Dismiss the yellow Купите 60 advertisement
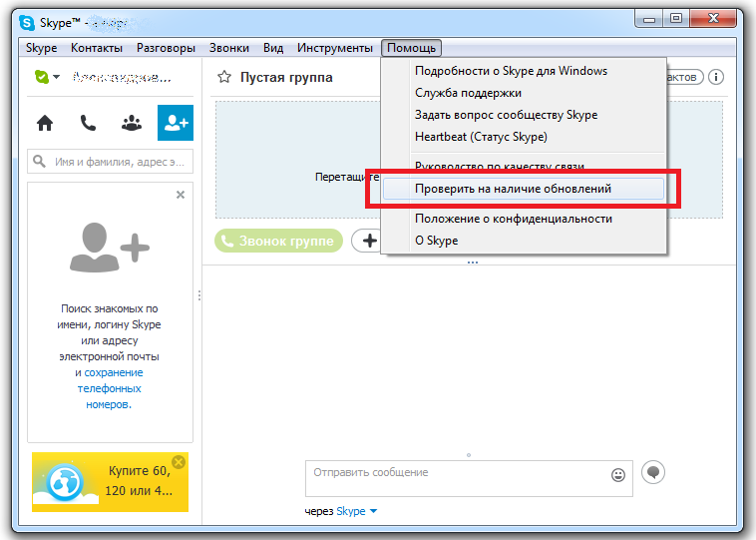Viewport: 756px width, 540px height. (179, 462)
